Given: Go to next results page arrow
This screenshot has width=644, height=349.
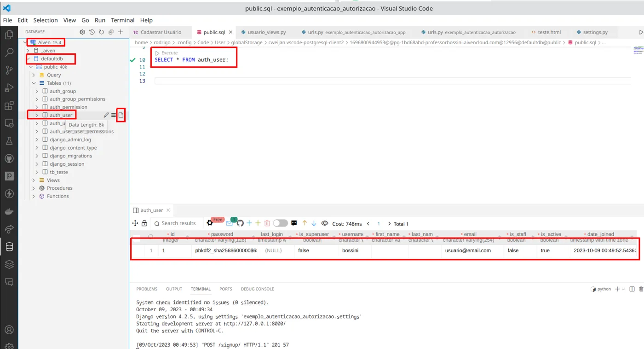Looking at the screenshot, I should pyautogui.click(x=390, y=224).
